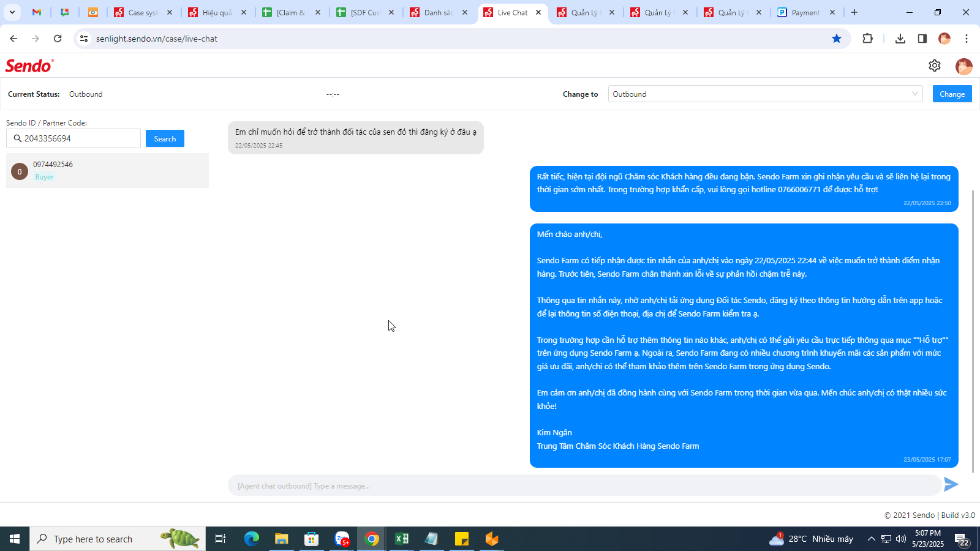This screenshot has width=980, height=551.
Task: Click the round avatar of contact 0974492546
Action: click(20, 171)
